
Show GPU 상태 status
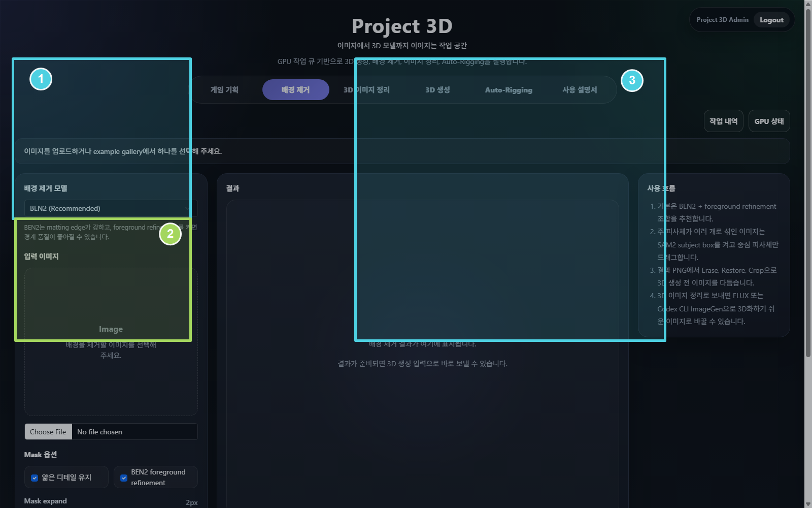click(x=769, y=121)
